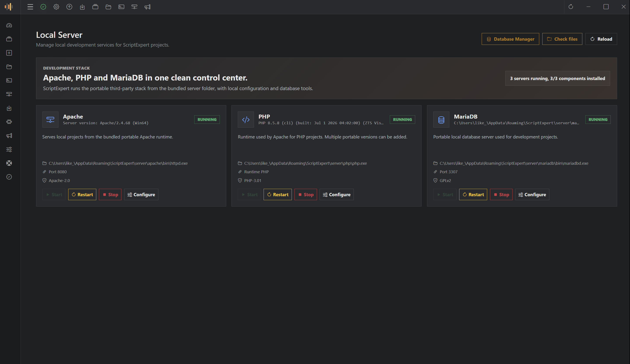Open the stacked projects icon in sidebar
This screenshot has height=364, width=630.
coord(9,39)
